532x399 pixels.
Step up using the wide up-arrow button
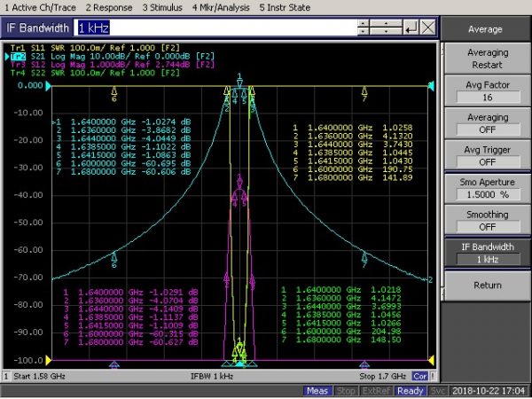[386, 23]
